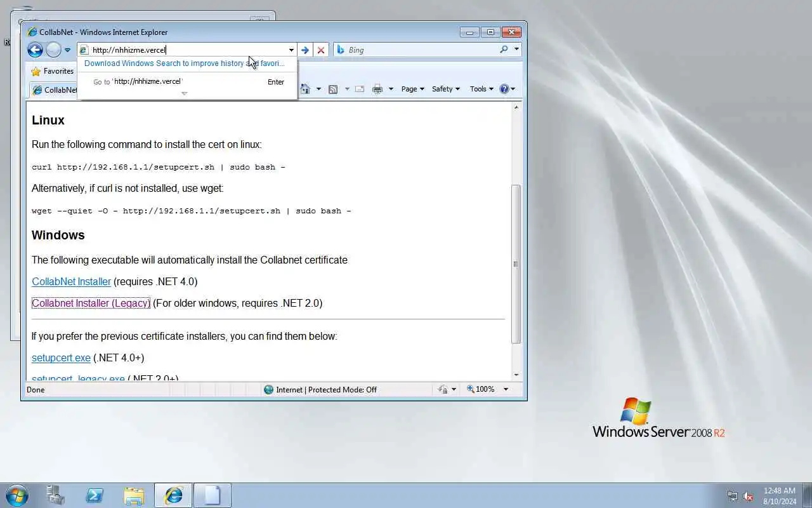812x508 pixels.
Task: Click the RSS Feeds icon
Action: coord(333,89)
